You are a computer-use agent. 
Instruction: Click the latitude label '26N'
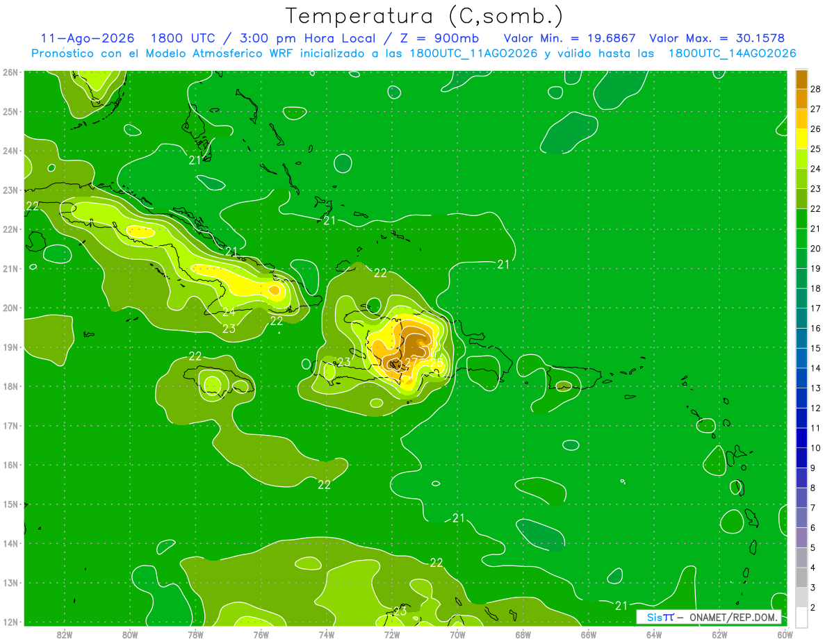coord(10,72)
